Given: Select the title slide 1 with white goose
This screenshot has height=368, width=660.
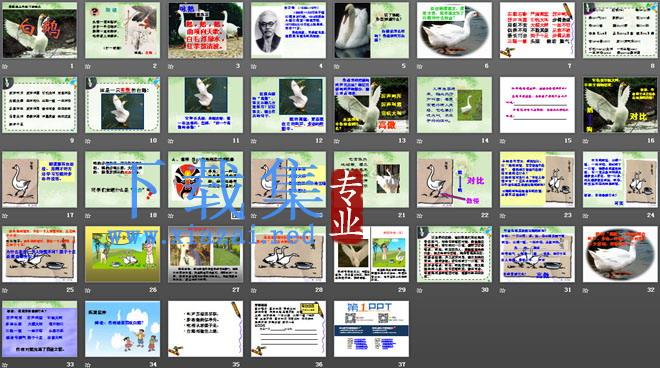Looking at the screenshot, I should pos(40,30).
